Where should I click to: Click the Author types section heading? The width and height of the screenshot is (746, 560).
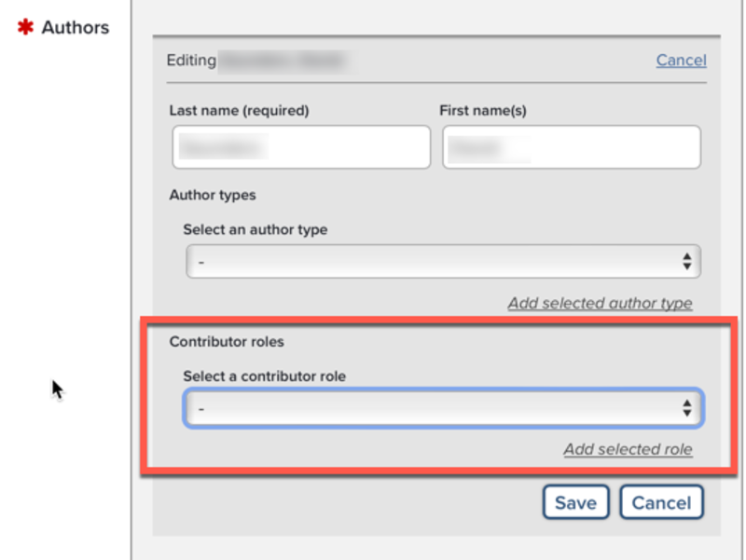click(213, 196)
